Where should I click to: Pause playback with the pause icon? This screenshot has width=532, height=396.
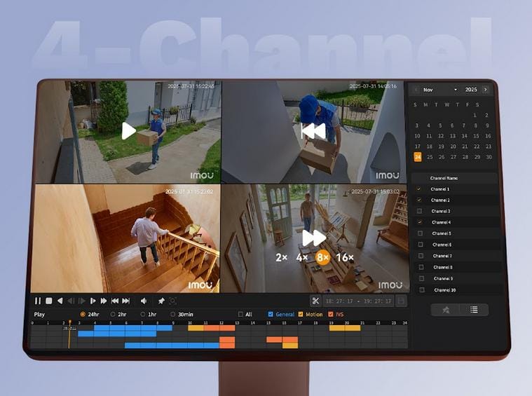pos(38,301)
